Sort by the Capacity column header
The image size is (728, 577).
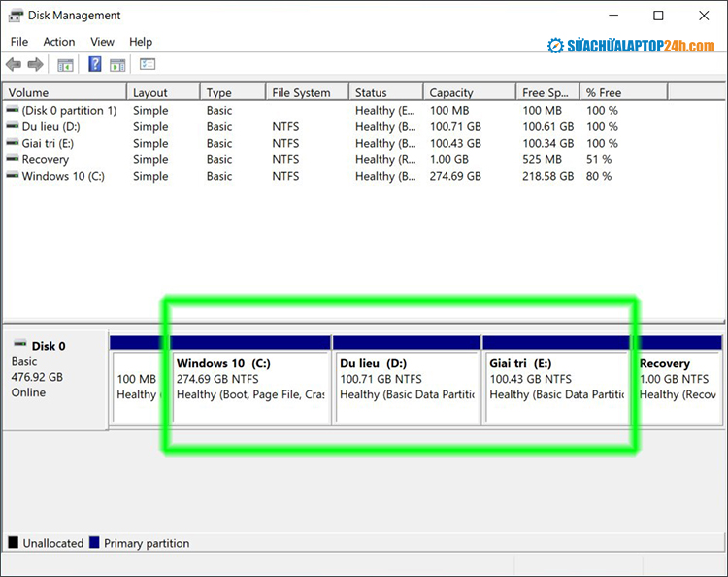[470, 92]
